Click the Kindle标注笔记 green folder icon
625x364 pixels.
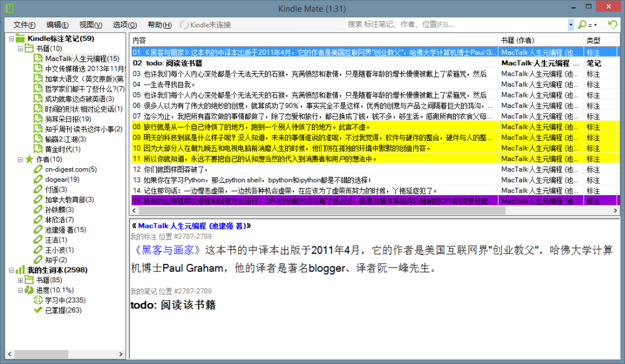pyautogui.click(x=20, y=38)
